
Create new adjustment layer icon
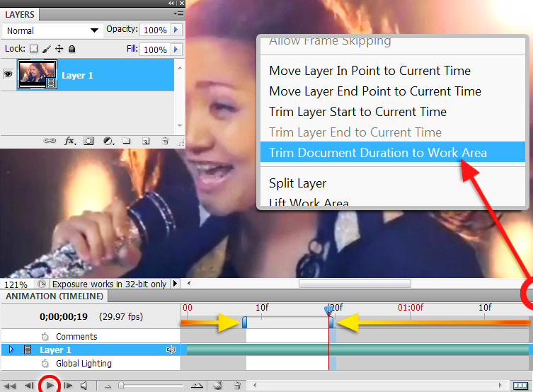click(108, 141)
